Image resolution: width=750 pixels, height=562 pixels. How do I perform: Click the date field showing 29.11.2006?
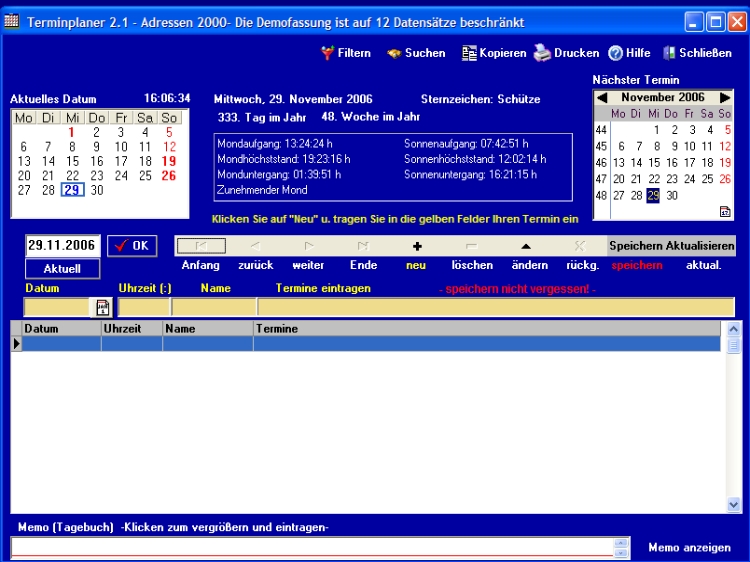point(63,245)
